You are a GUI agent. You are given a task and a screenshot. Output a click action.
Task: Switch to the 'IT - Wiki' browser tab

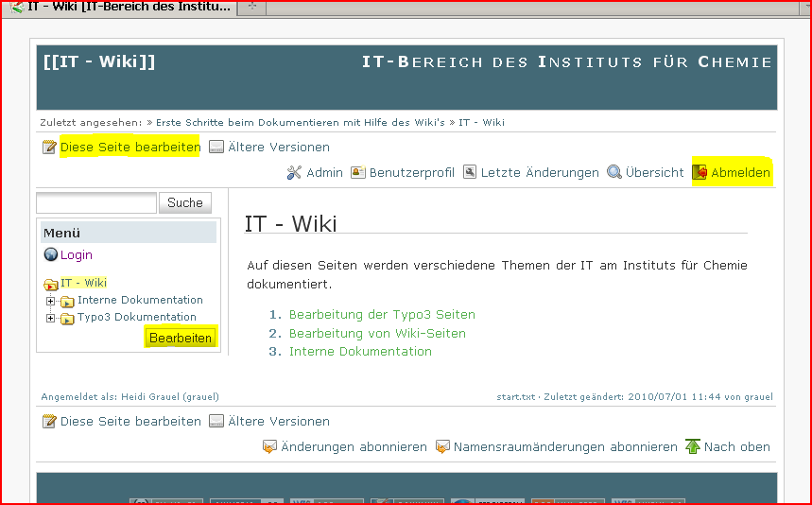121,8
